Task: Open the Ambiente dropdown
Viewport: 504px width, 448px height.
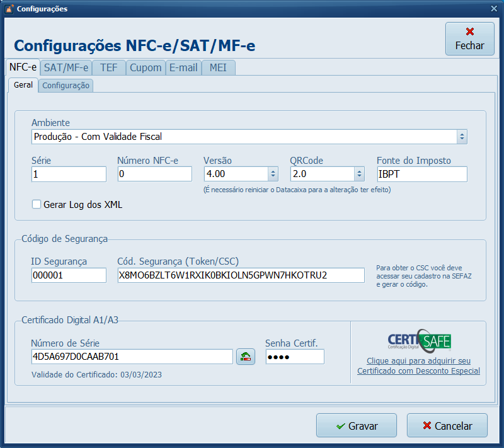Action: tap(462, 136)
